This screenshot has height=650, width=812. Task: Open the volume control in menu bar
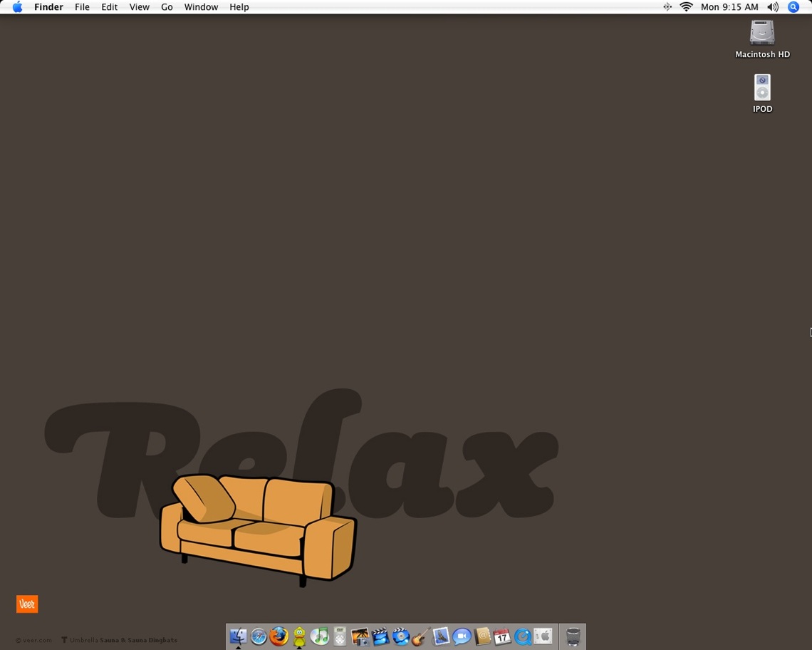point(773,7)
